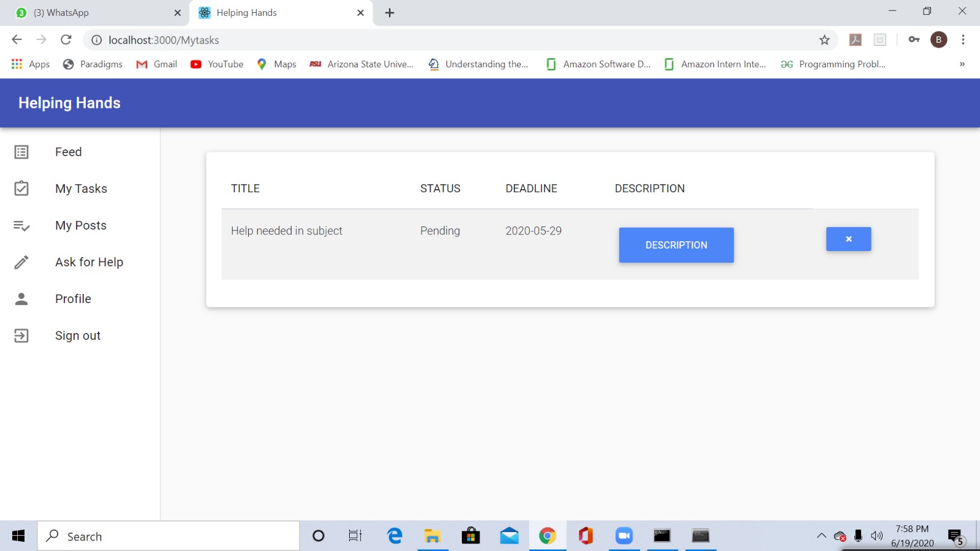Open the Gmail bookmark

[x=157, y=64]
